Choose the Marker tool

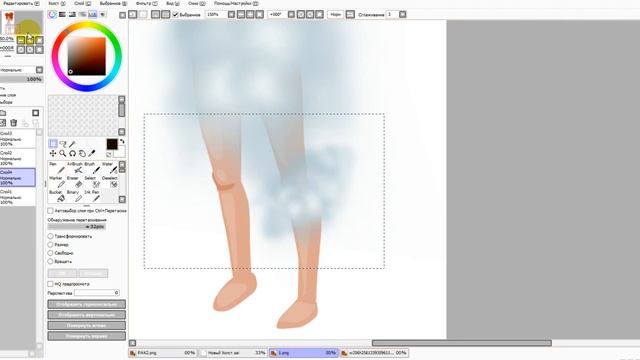[x=56, y=182]
